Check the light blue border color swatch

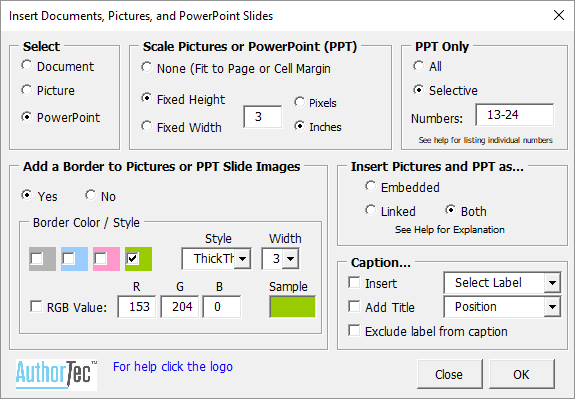point(69,259)
